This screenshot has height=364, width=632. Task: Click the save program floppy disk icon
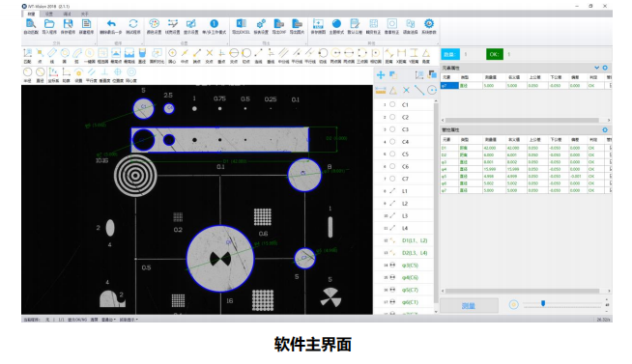[68, 24]
